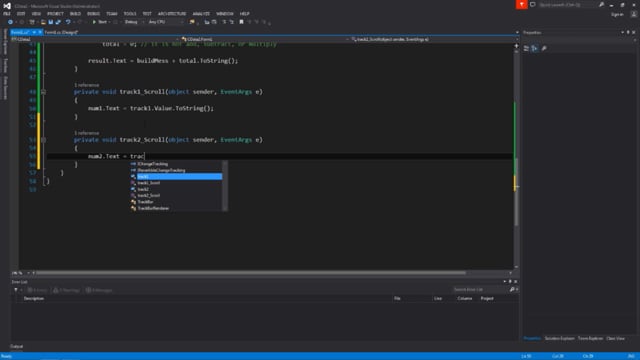Click the Visual Studio logo icon
Screen dimensions: 640x360
(x=7, y=6)
